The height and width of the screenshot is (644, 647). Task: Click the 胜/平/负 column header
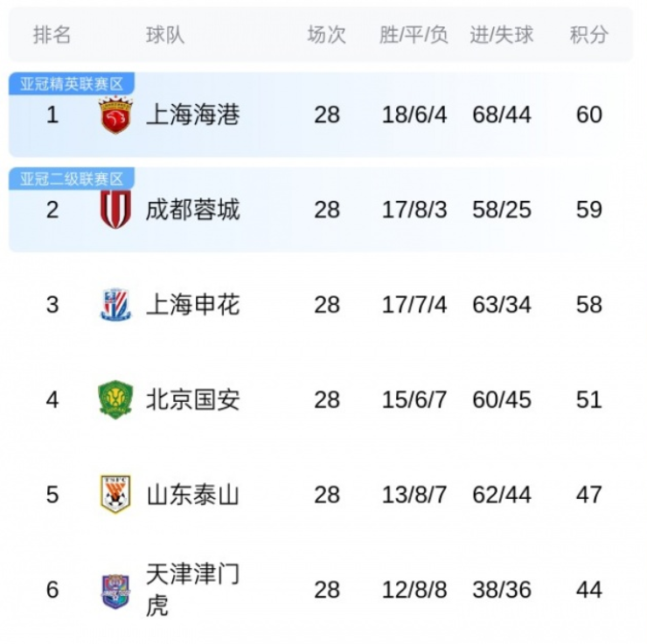tap(414, 35)
